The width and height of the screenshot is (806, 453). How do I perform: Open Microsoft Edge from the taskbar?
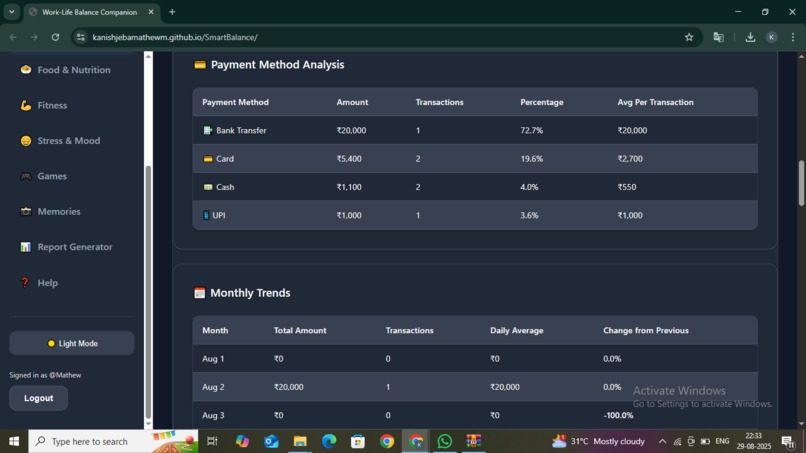329,441
